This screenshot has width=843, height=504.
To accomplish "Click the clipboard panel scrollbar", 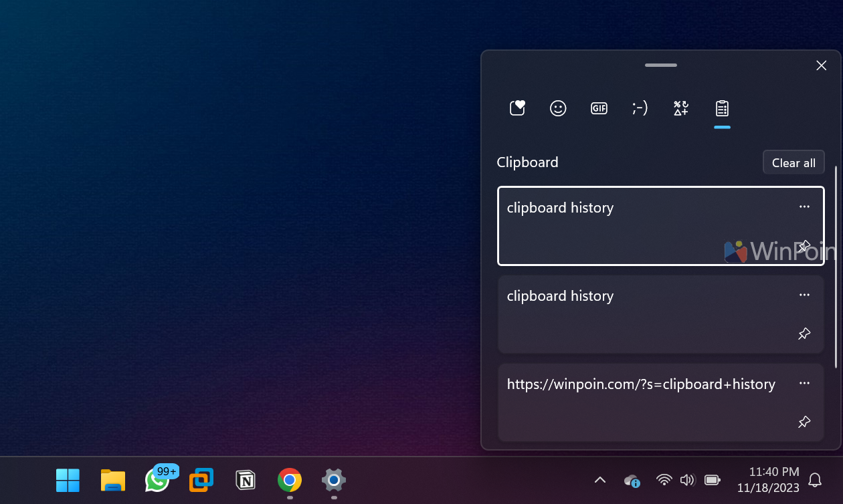I will tap(836, 267).
